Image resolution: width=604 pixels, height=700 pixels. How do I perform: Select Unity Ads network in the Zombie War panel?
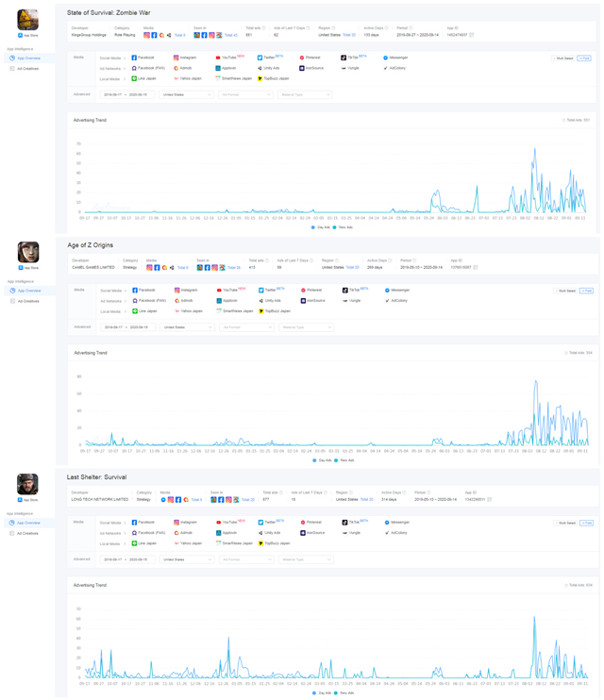[271, 68]
